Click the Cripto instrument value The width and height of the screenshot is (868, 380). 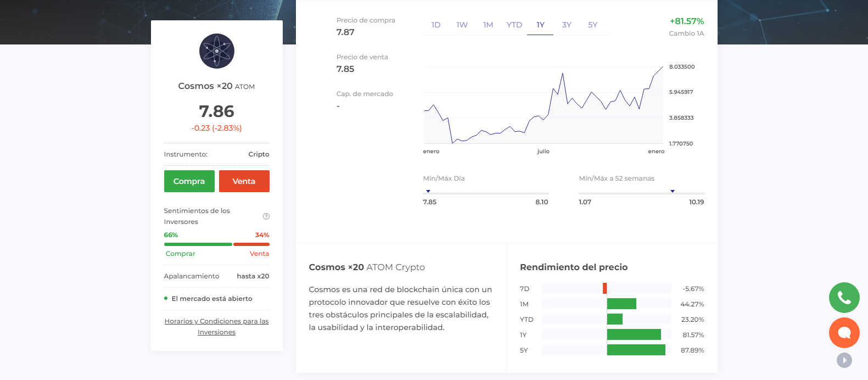pyautogui.click(x=259, y=154)
